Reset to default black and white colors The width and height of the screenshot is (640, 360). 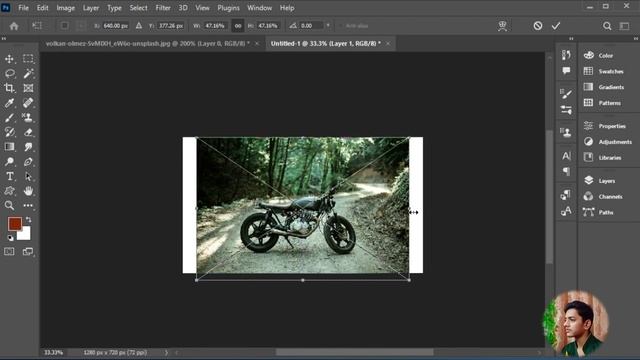10,238
